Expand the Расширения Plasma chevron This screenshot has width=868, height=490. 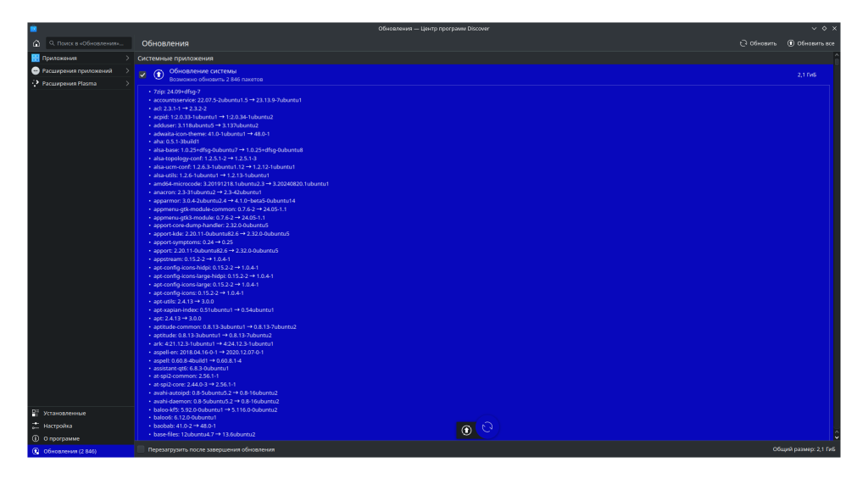point(127,84)
